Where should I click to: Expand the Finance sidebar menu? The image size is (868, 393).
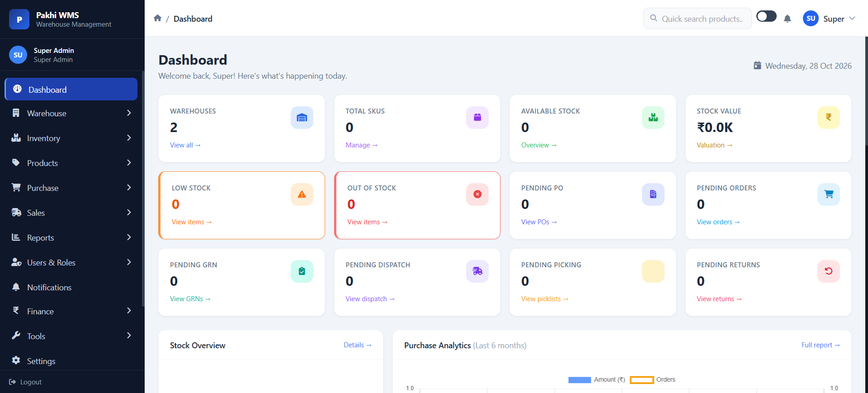[71, 311]
